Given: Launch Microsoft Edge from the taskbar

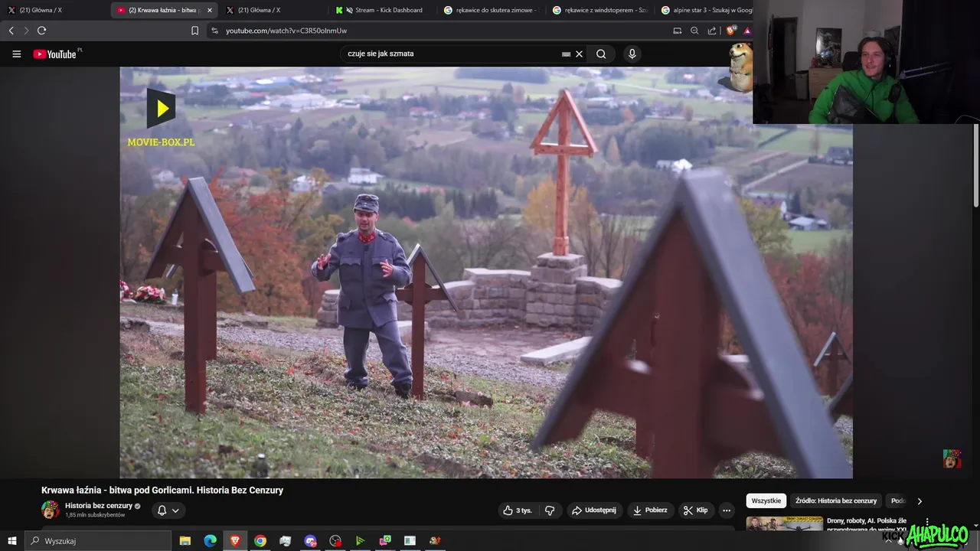Looking at the screenshot, I should [210, 540].
